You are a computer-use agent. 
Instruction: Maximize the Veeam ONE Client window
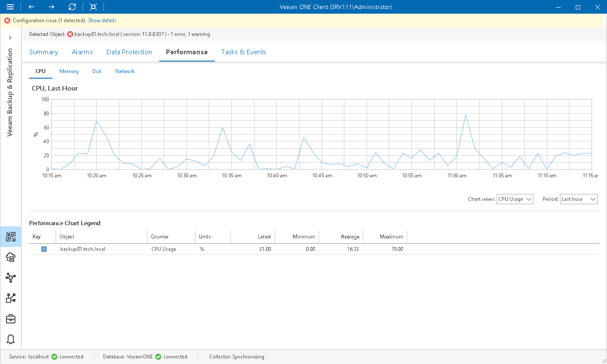[x=578, y=7]
